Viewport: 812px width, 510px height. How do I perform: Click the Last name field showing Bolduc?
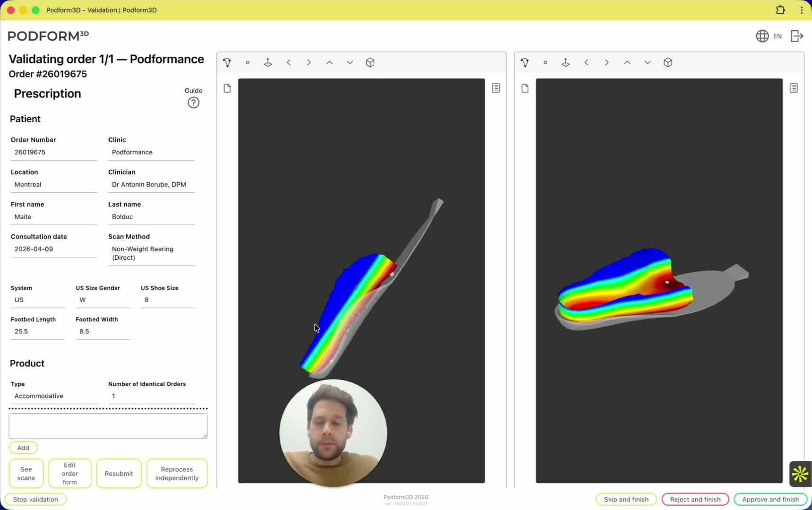(151, 217)
